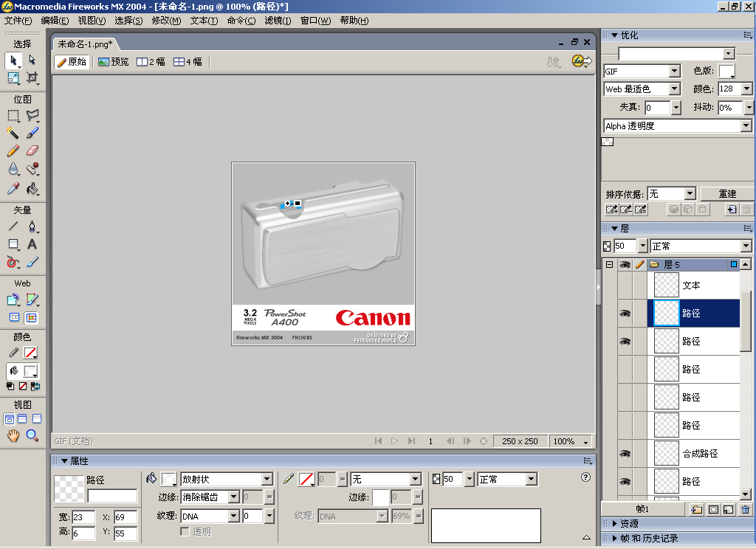
Task: Toggle Show Slices and Hotspots
Action: point(31,317)
